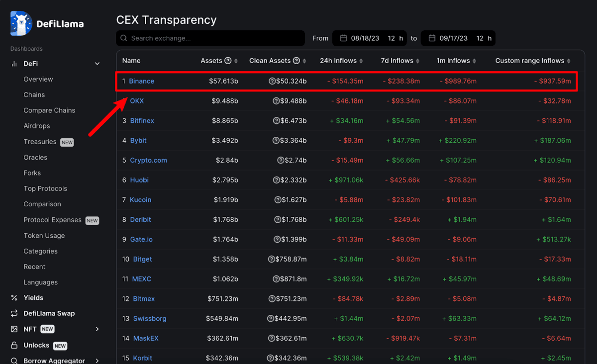
Task: Click Bitget clean assets question icon
Action: pyautogui.click(x=272, y=259)
